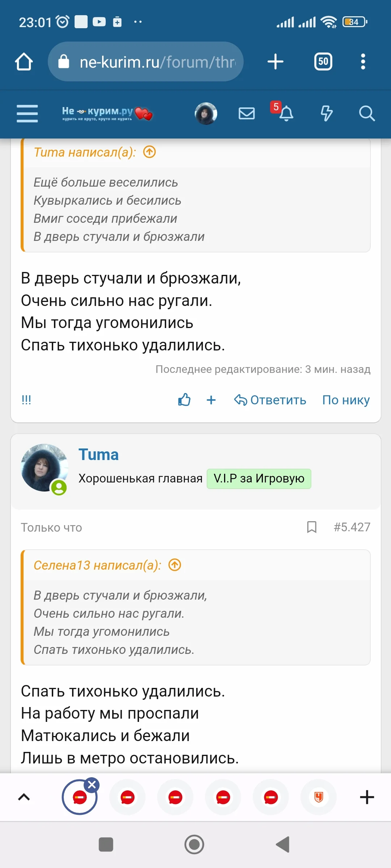Tap your profile avatar in the header

[206, 113]
